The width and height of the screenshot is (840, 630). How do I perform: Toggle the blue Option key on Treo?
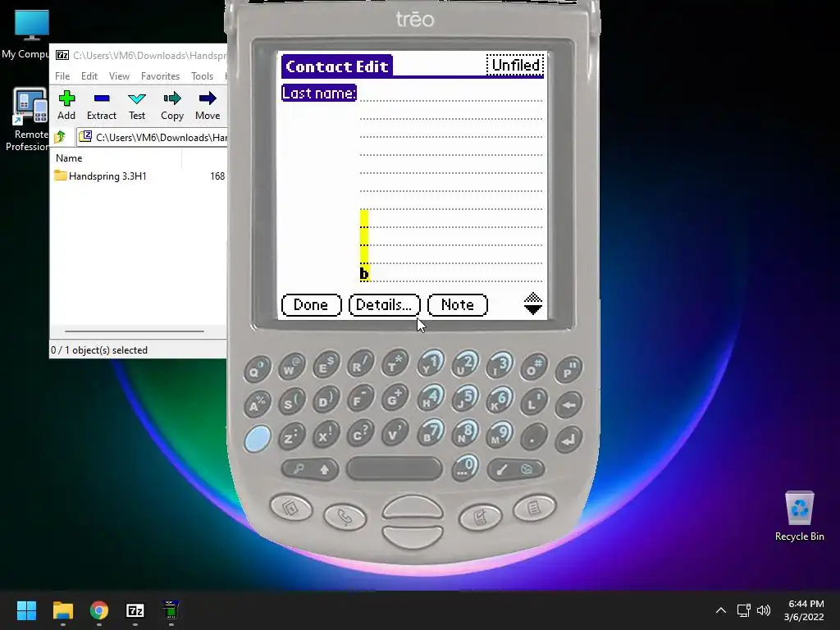[257, 438]
